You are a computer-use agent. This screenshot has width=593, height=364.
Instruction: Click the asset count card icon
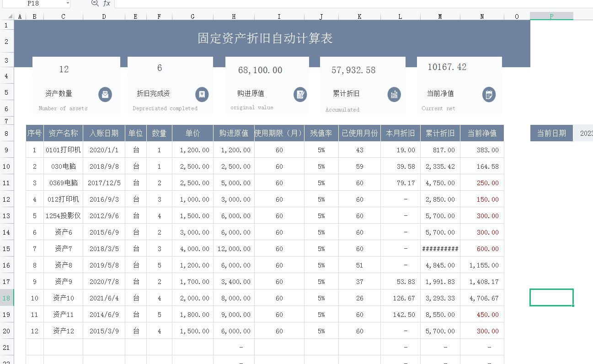click(105, 95)
